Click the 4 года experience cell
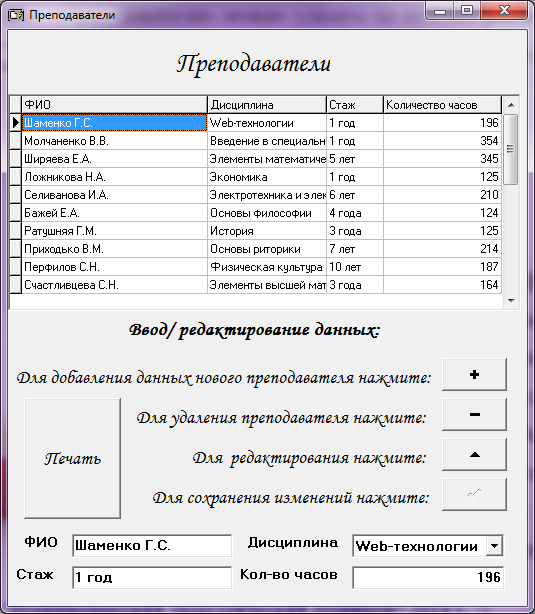Screen dimensions: 535x614 click(x=355, y=213)
